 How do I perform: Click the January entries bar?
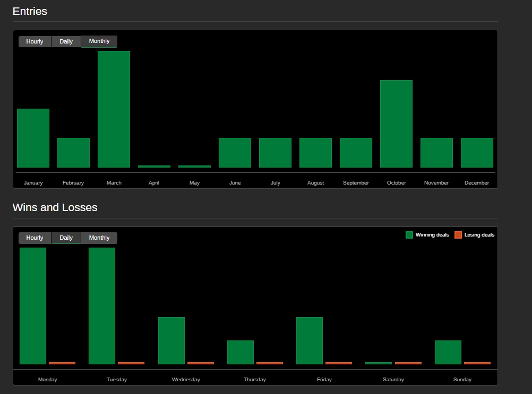(x=33, y=138)
